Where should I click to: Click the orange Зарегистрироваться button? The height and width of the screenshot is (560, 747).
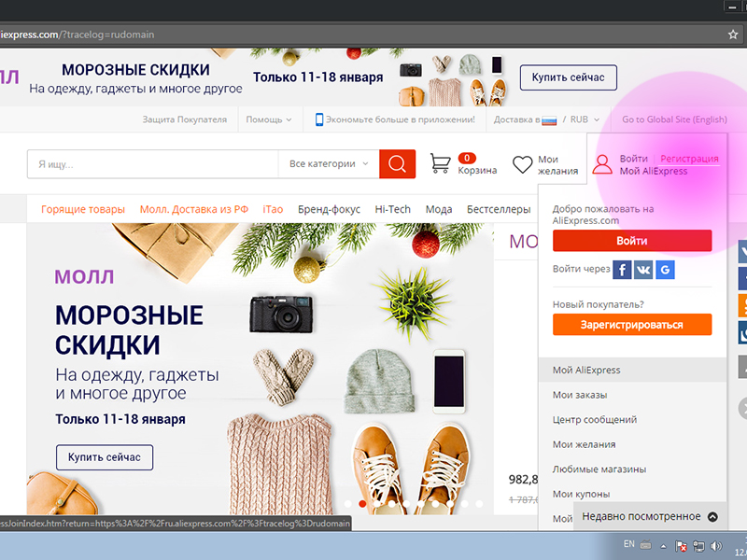(632, 324)
